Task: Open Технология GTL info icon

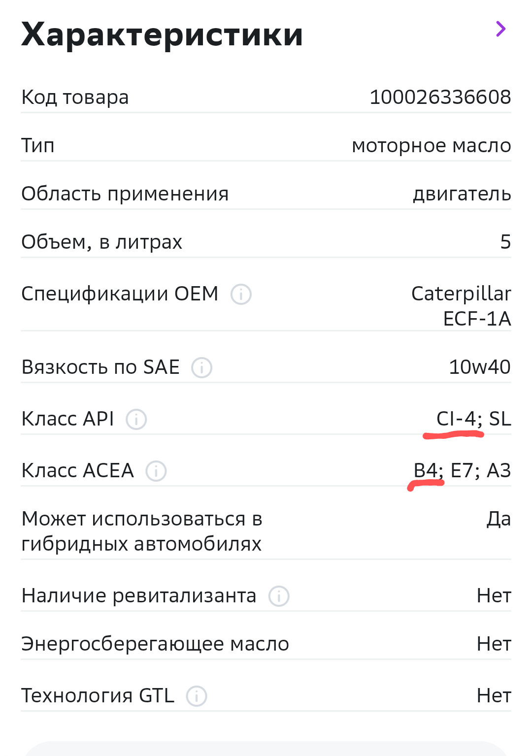Action: coord(197,696)
